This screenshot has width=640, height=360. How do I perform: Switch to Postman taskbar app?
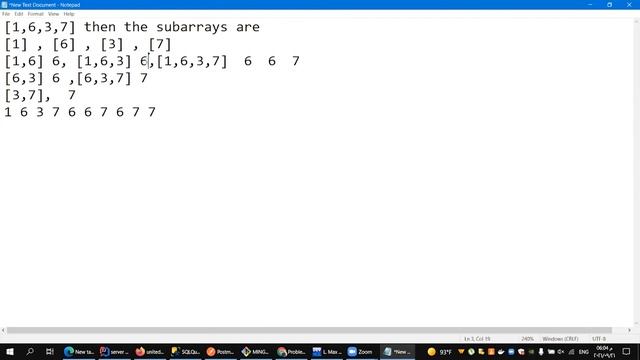pyautogui.click(x=220, y=351)
